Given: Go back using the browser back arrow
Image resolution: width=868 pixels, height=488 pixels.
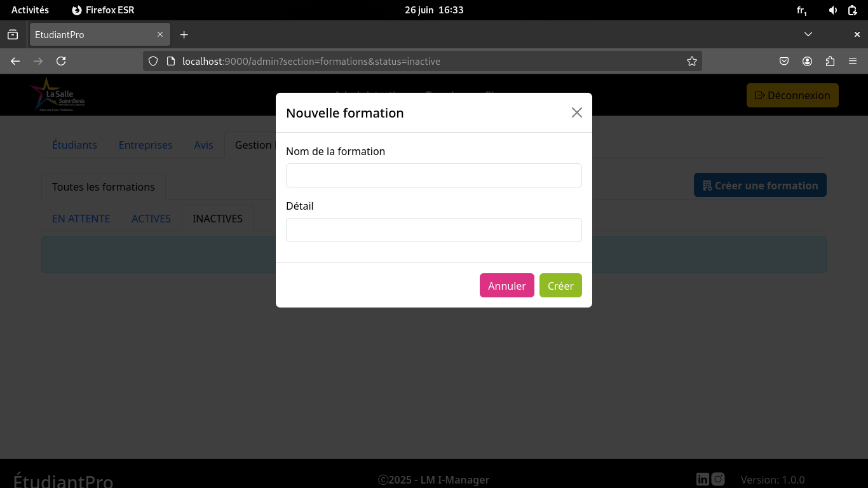Looking at the screenshot, I should [x=15, y=61].
